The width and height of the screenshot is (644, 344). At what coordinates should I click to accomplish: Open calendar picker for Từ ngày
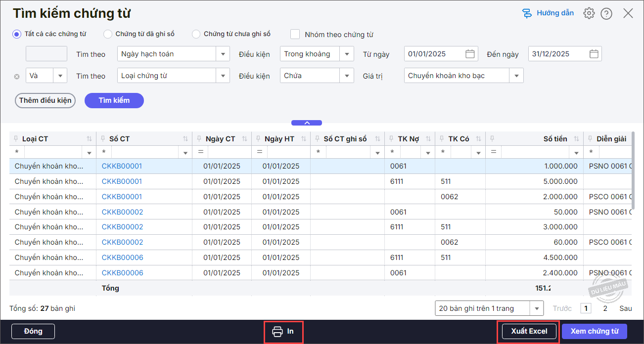[x=470, y=54]
